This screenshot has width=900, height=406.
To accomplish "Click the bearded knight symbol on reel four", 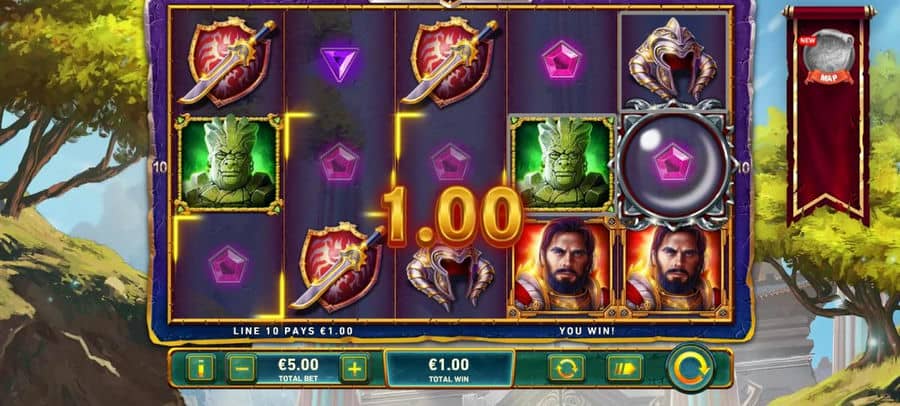I will [x=563, y=265].
